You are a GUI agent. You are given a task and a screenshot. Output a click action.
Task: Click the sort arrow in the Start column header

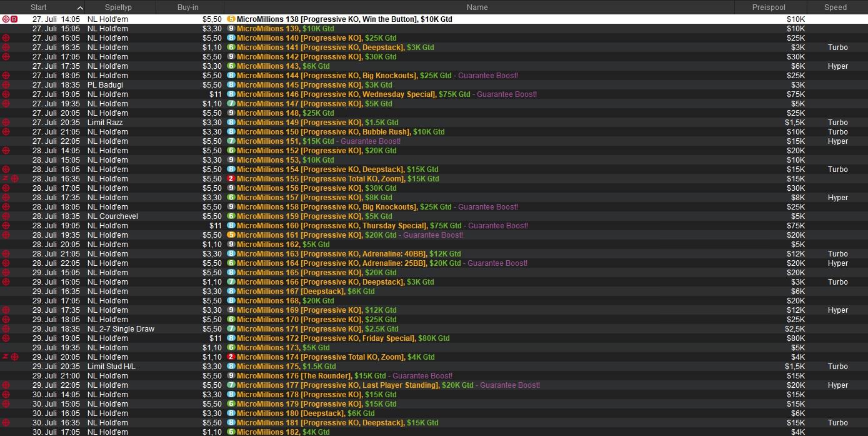(x=80, y=8)
